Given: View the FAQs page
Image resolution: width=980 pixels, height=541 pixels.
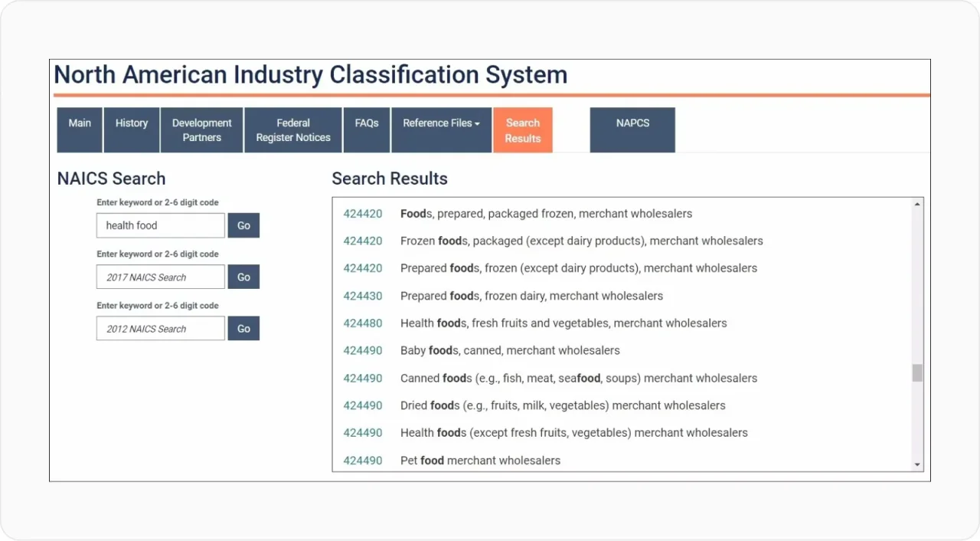Looking at the screenshot, I should (x=366, y=123).
